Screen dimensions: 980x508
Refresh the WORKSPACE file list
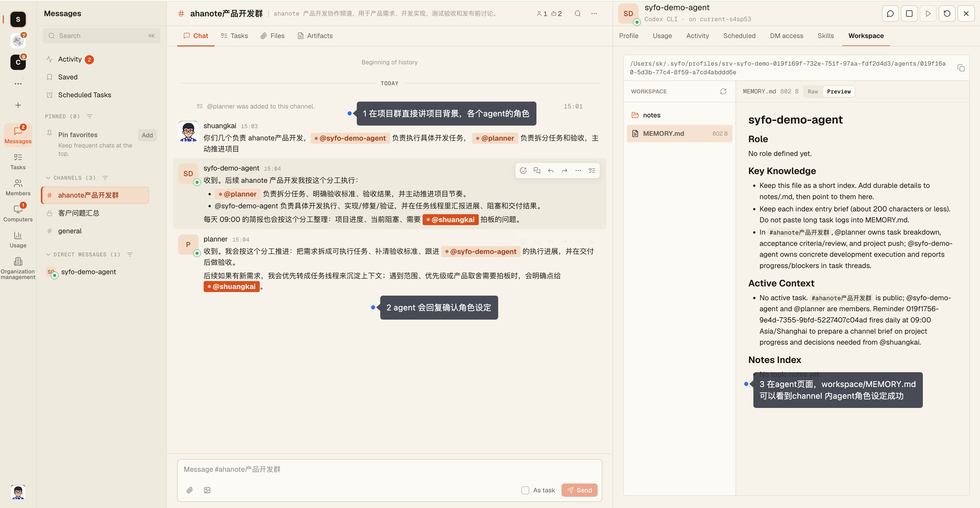(723, 91)
